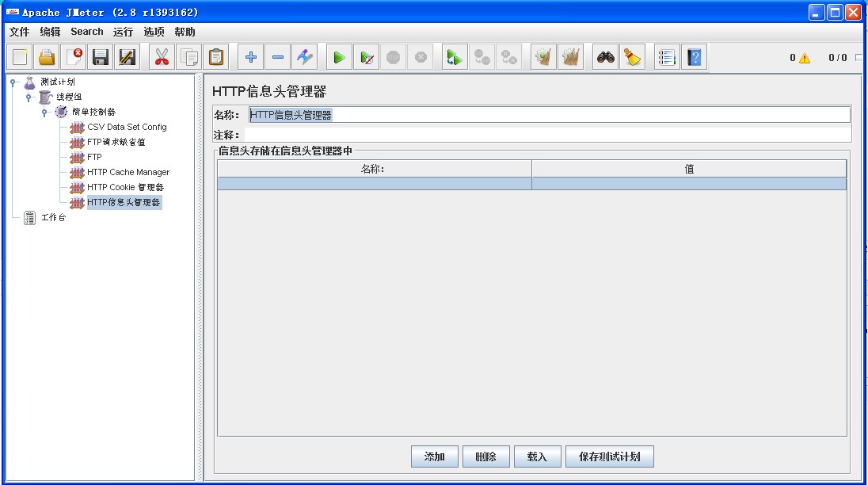This screenshot has height=485, width=868.
Task: Select HTTP Cookie 管理器 node
Action: (126, 187)
